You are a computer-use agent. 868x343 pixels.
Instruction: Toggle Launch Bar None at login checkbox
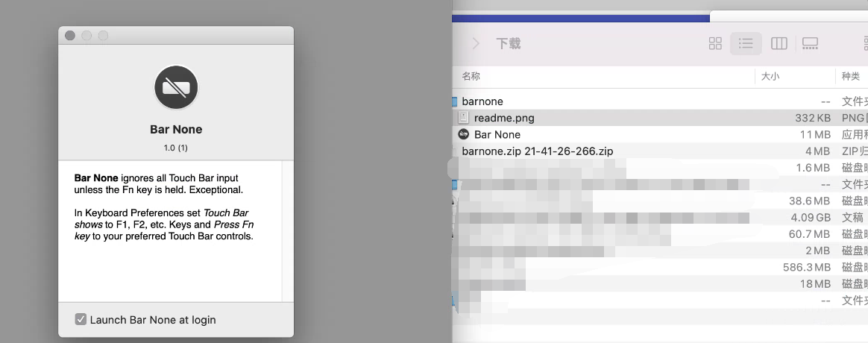coord(81,319)
